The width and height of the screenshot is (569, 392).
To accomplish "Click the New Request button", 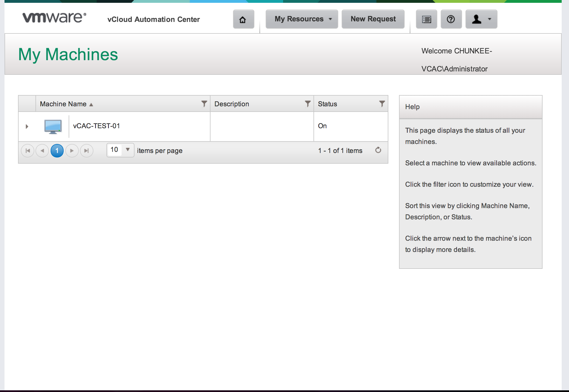I will tap(373, 19).
